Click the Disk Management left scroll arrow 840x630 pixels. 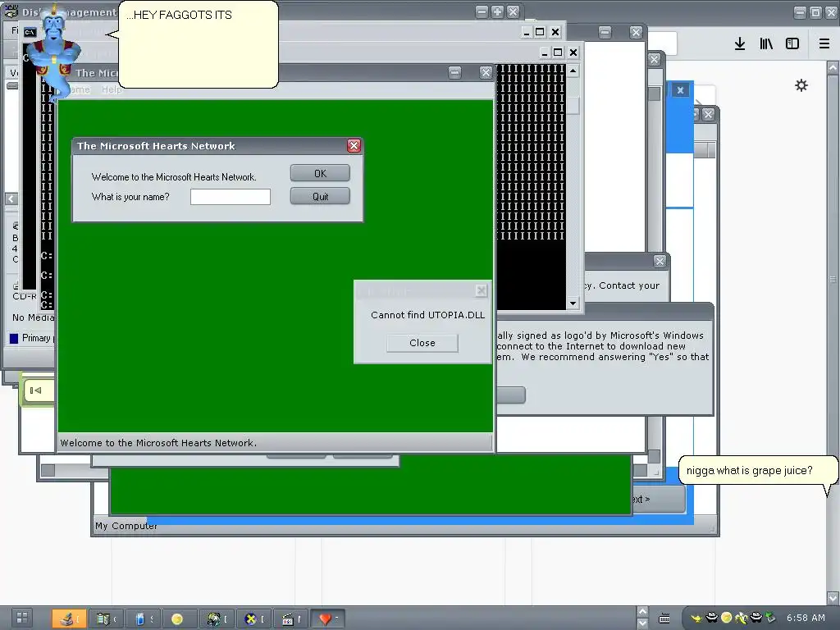(11, 199)
